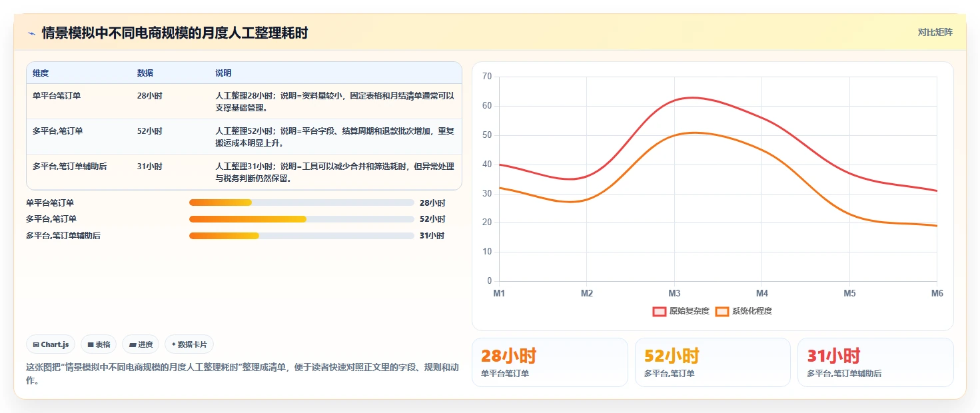Click the 维度 column header
This screenshot has width=980, height=413.
[x=41, y=73]
